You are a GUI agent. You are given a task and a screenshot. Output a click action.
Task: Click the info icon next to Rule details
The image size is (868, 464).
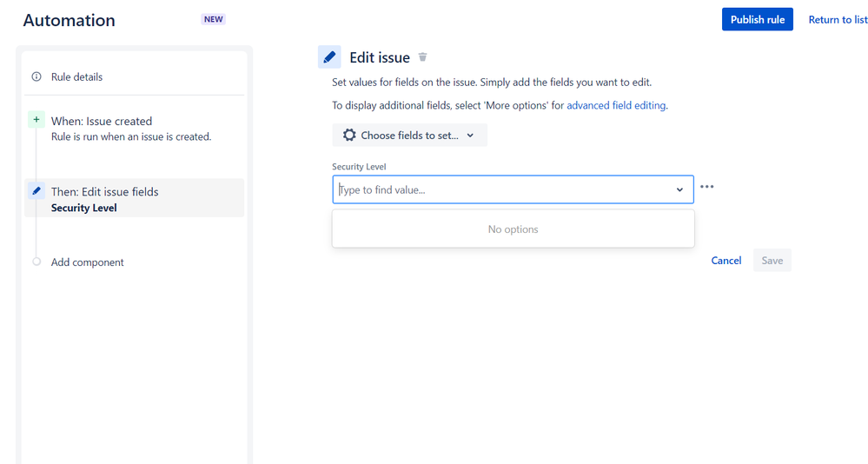coord(36,76)
